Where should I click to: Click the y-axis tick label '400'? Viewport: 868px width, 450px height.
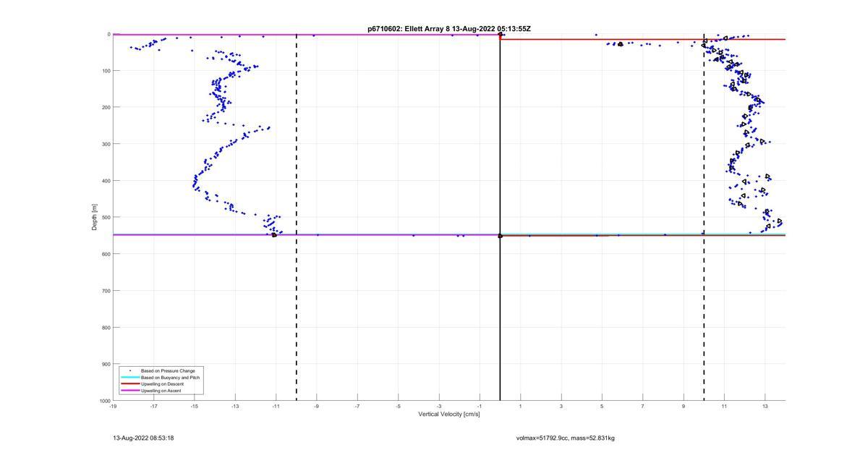point(106,181)
